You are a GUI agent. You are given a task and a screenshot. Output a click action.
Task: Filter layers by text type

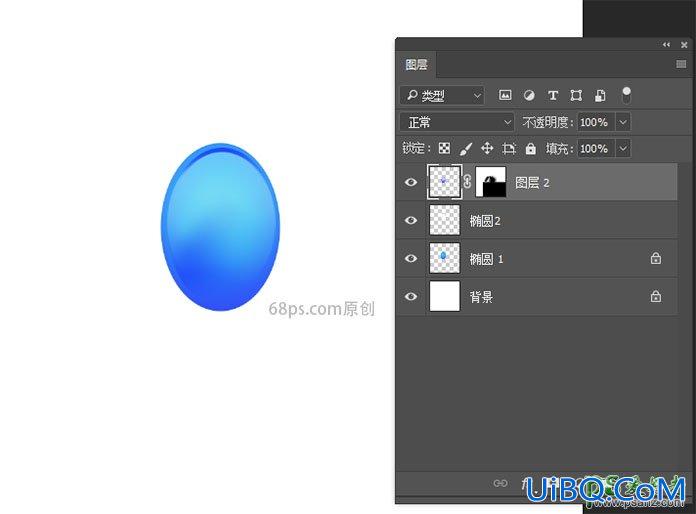point(553,95)
